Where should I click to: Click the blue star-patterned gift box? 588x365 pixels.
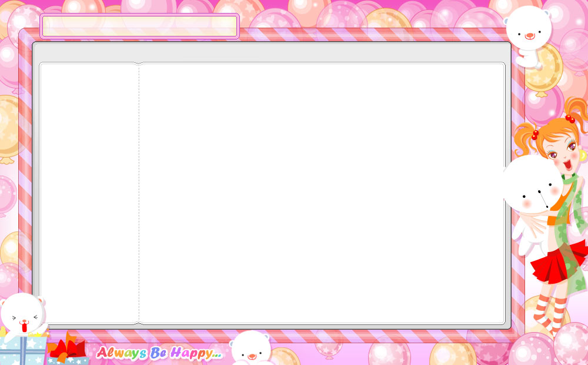tap(24, 350)
